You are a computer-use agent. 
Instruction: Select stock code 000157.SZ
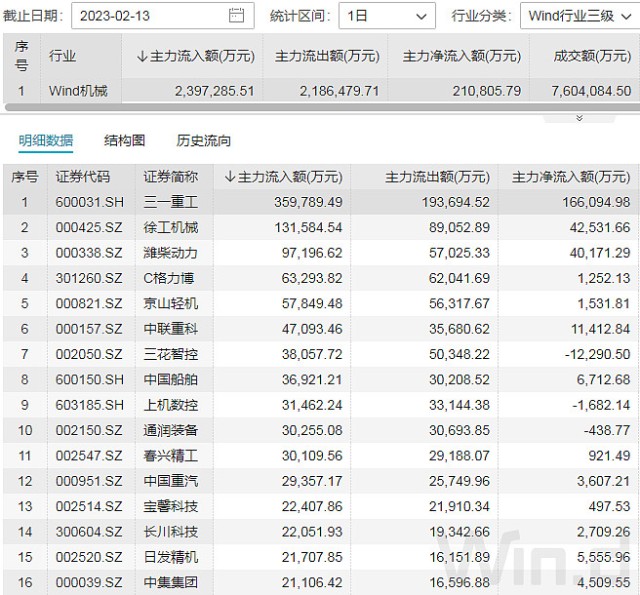click(x=89, y=329)
